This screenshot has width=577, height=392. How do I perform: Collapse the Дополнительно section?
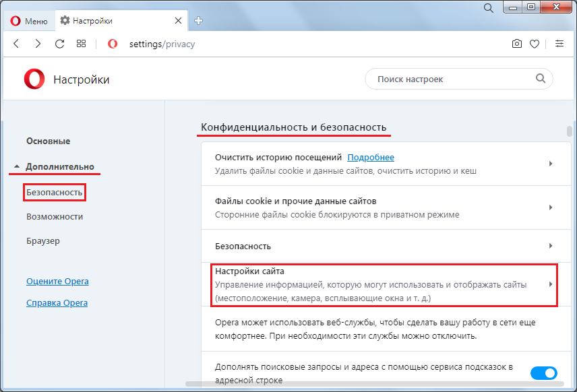(x=55, y=166)
